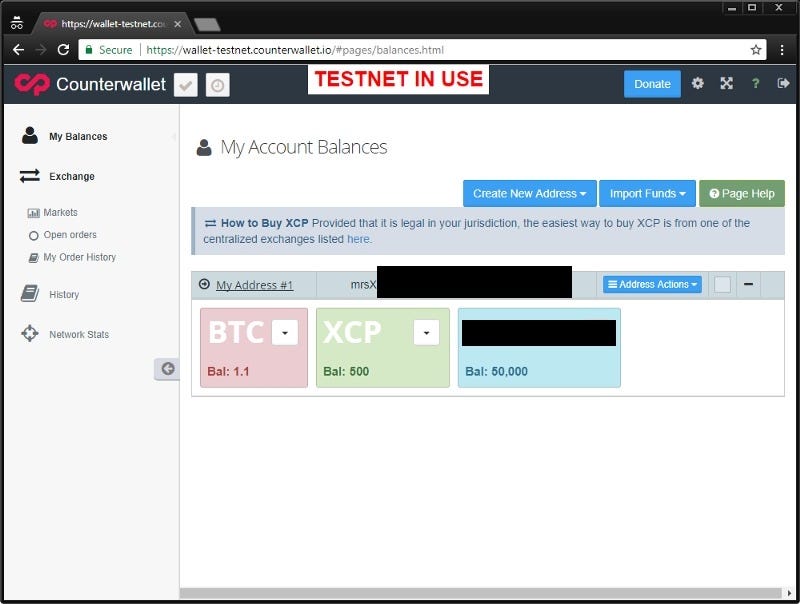Click the 'Bal: 1.1' BTC balance text
Viewport: 800px width, 604px height.
point(228,371)
